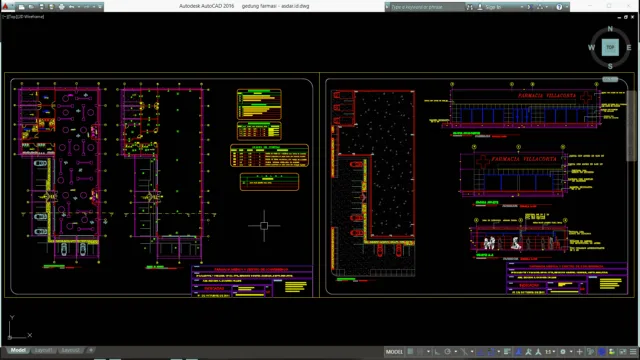Toggle snap mode in status bar
640x360 pixels.
tap(420, 352)
